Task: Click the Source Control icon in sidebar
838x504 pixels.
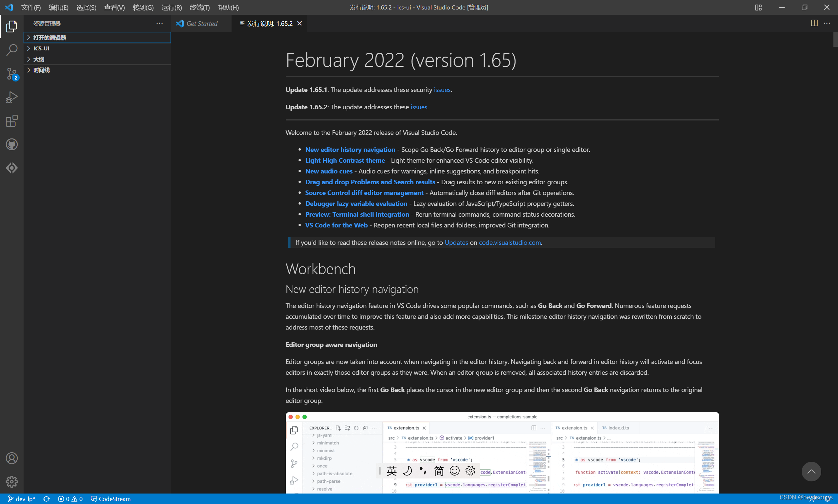Action: tap(11, 73)
